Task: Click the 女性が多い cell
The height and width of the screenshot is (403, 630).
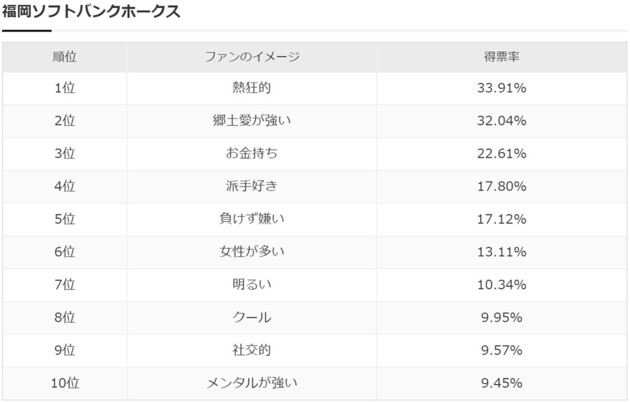Action: [x=252, y=252]
